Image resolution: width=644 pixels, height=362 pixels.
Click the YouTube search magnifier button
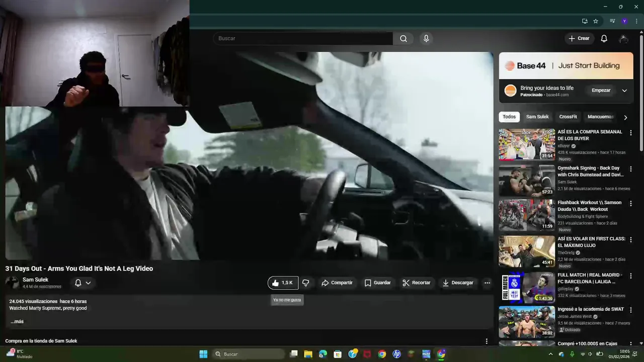404,39
